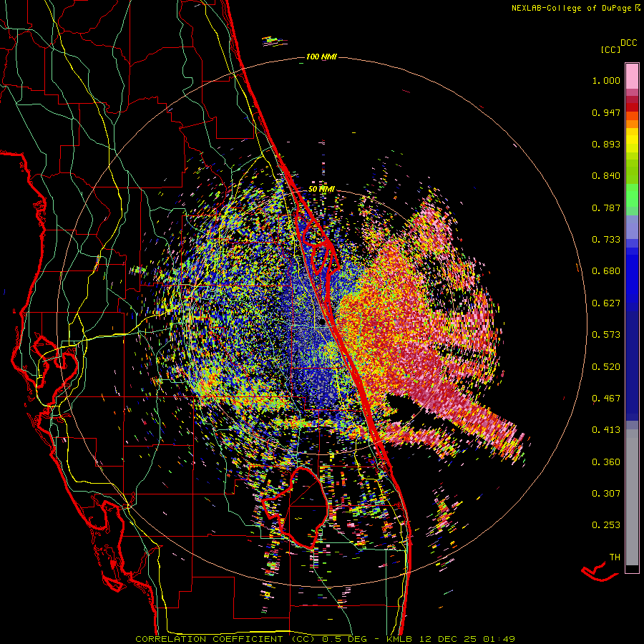Click the 01:49 timestamp in caption
Image resolution: width=644 pixels, height=644 pixels.
point(499,639)
